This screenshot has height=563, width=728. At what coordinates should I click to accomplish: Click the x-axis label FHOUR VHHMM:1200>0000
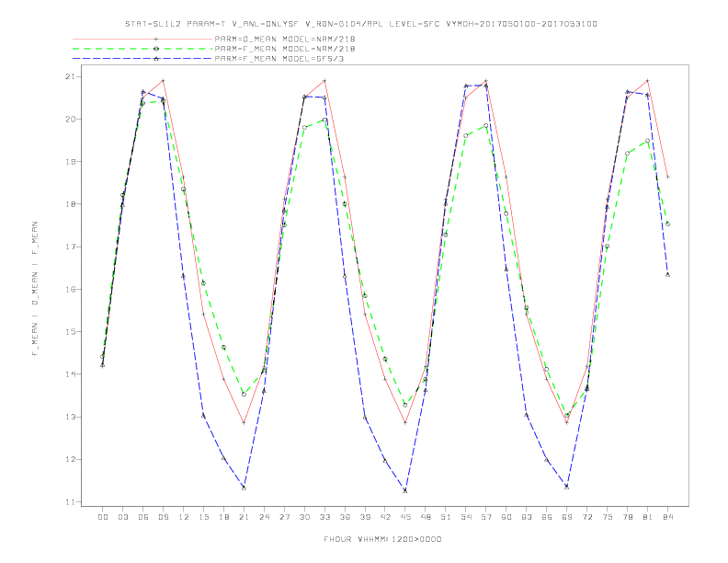[382, 539]
